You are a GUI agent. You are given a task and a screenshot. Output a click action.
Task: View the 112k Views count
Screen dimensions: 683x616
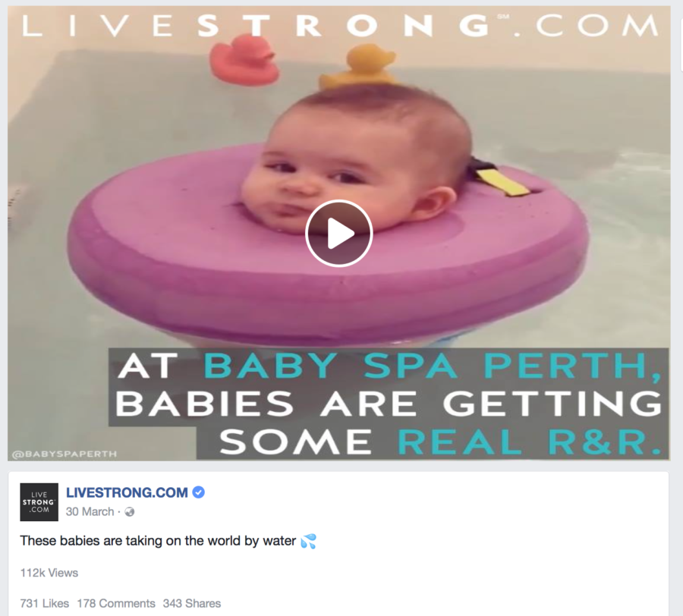[x=49, y=573]
